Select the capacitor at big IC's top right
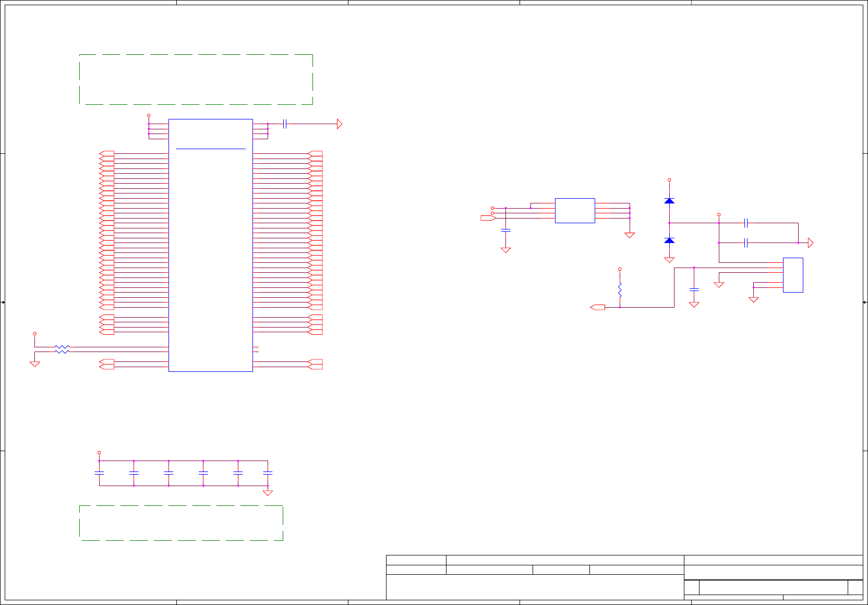The height and width of the screenshot is (605, 868). coord(285,124)
